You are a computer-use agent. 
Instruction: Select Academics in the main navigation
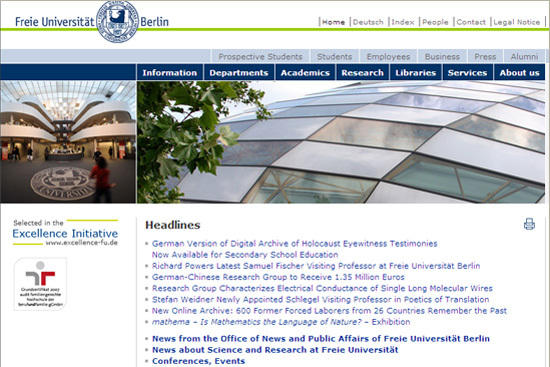(305, 73)
